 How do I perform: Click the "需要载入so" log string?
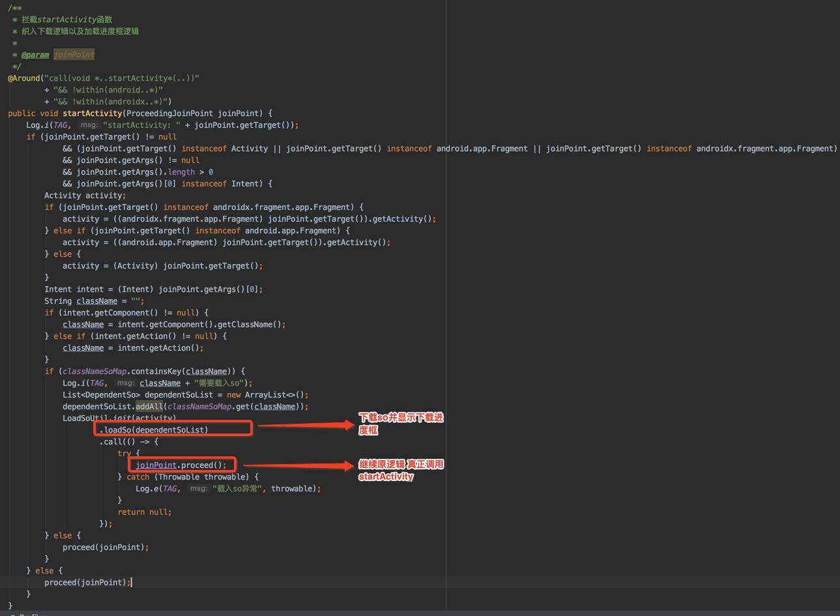220,383
